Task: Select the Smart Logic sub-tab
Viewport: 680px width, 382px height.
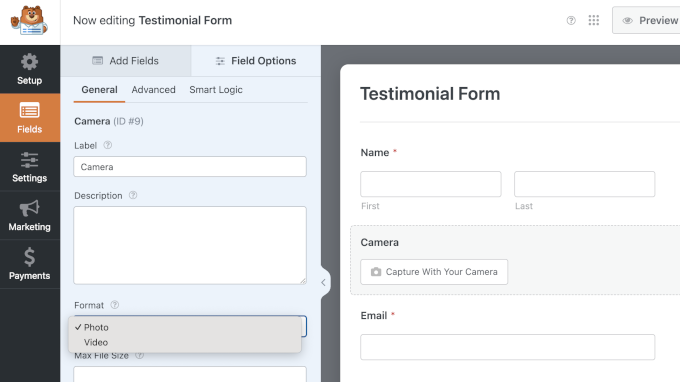Action: 216,90
